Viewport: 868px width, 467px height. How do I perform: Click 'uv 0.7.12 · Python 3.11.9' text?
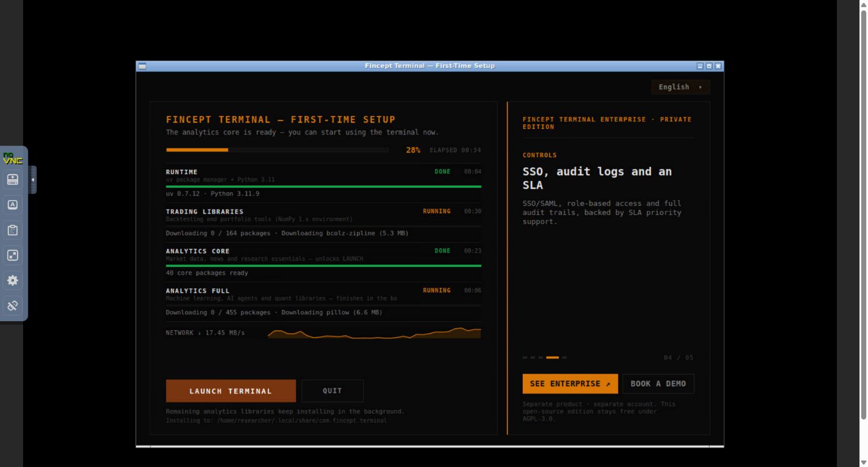point(212,193)
